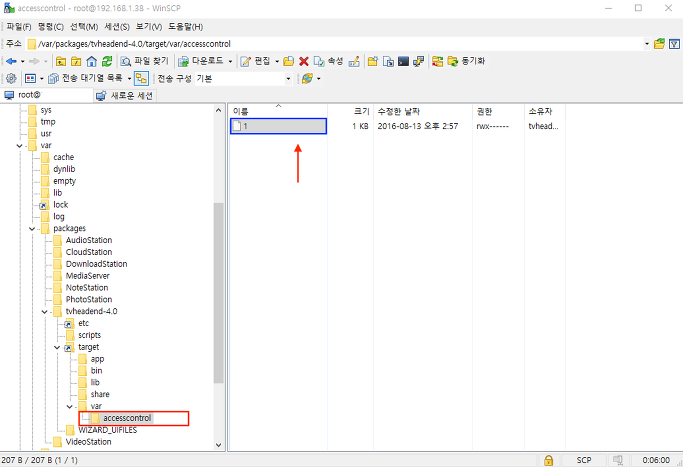Screen dimensions: 683x467
Task: Collapse the packages tree node
Action: tap(32, 229)
